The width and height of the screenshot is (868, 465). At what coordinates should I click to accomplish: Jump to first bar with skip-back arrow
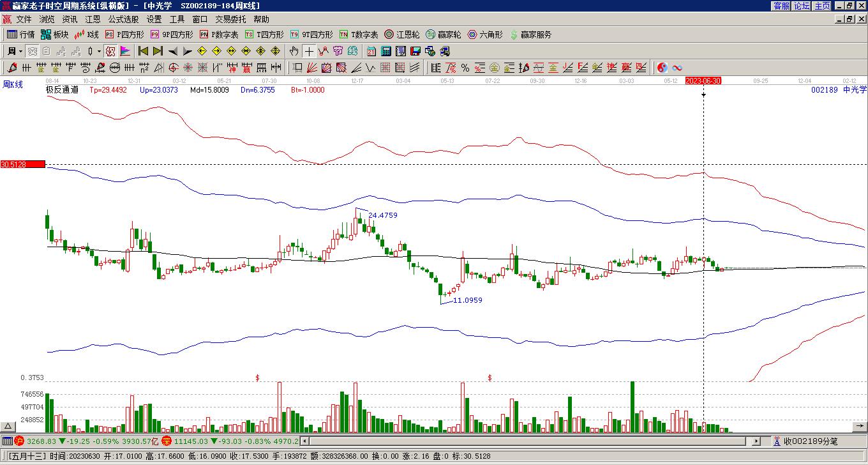(x=143, y=51)
